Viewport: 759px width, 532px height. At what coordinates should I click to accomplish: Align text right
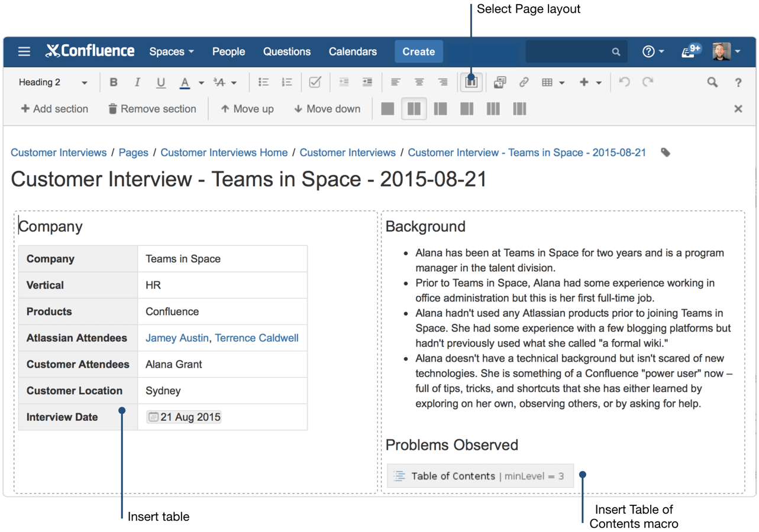(x=443, y=83)
